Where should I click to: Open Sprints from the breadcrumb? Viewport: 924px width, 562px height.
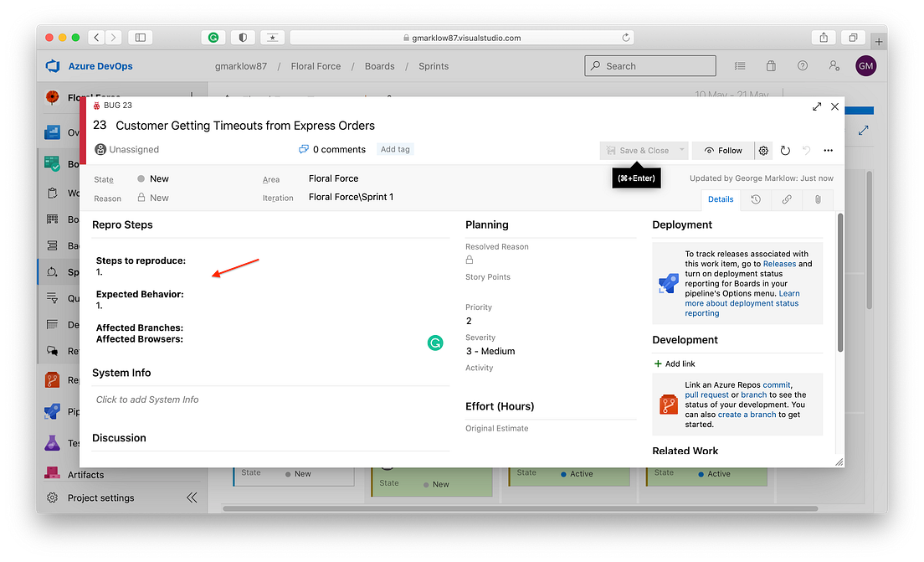tap(433, 65)
